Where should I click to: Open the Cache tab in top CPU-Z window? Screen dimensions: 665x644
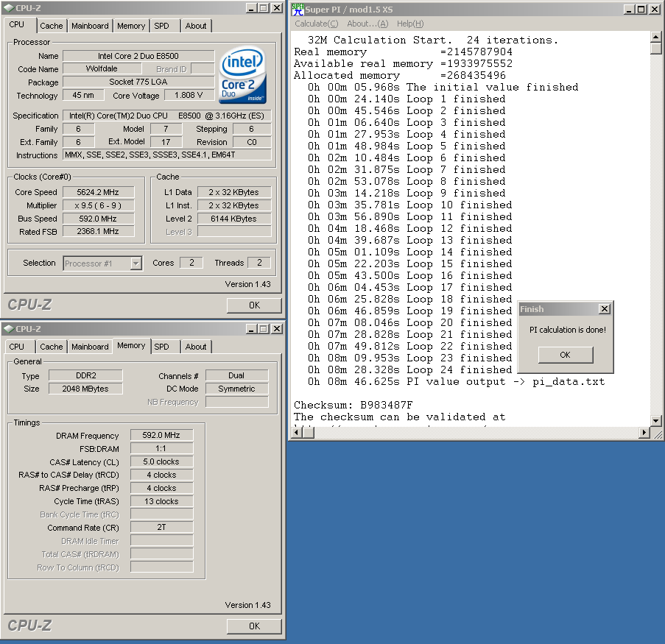tap(52, 26)
